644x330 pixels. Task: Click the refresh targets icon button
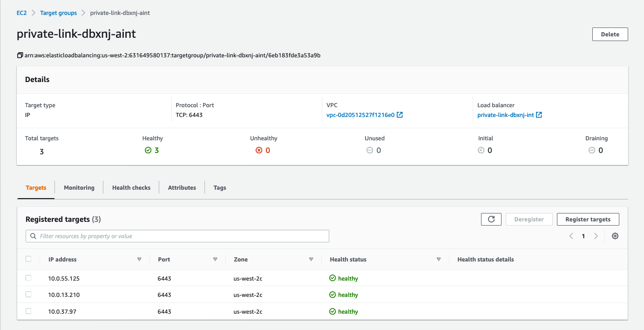pyautogui.click(x=491, y=220)
